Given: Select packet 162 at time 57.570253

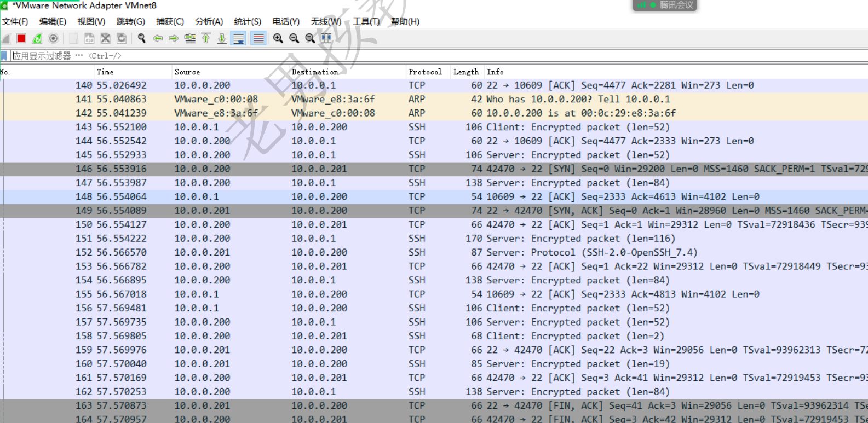Looking at the screenshot, I should 434,392.
